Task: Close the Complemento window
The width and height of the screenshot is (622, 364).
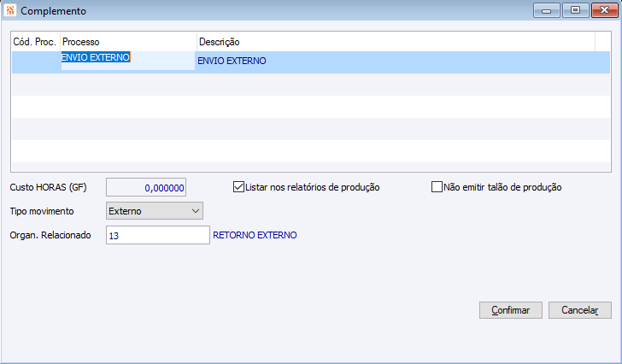Action: click(x=605, y=10)
